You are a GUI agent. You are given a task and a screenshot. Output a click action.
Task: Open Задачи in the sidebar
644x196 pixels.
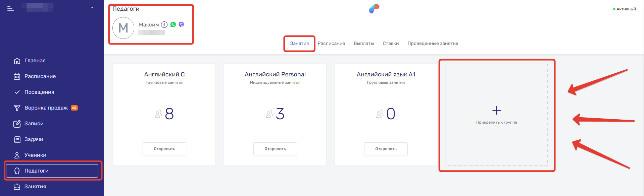point(34,139)
